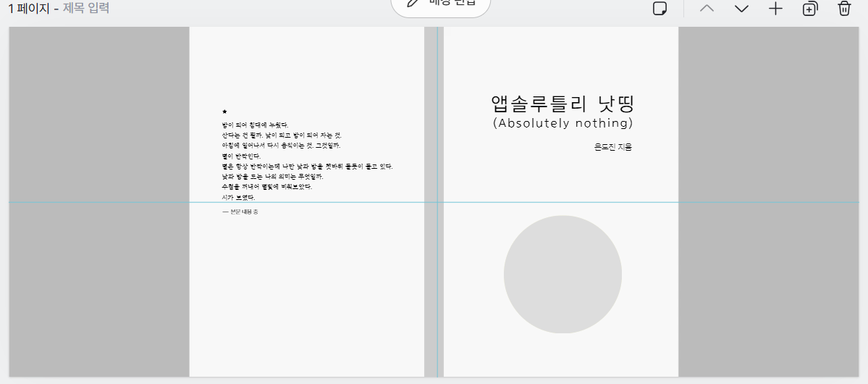Image resolution: width=868 pixels, height=384 pixels.
Task: Select the black star on the back cover
Action: pos(224,112)
